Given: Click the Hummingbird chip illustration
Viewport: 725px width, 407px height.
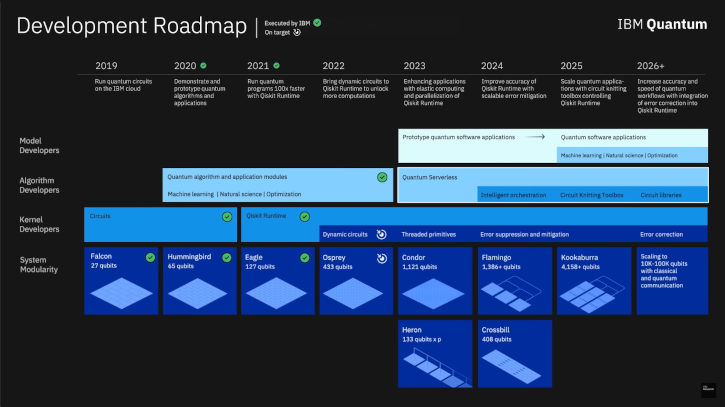Looking at the screenshot, I should click(x=197, y=293).
